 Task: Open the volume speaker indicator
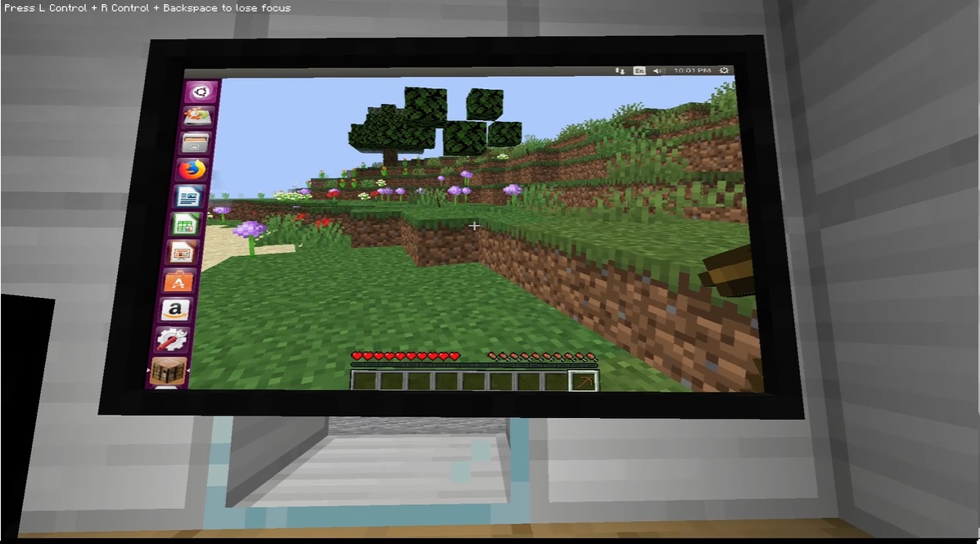[658, 70]
